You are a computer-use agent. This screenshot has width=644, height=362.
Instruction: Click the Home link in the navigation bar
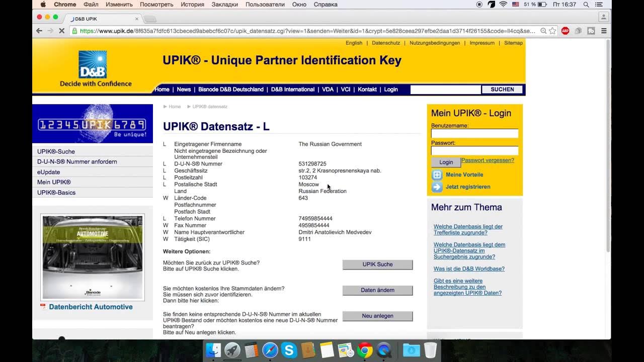coord(162,89)
